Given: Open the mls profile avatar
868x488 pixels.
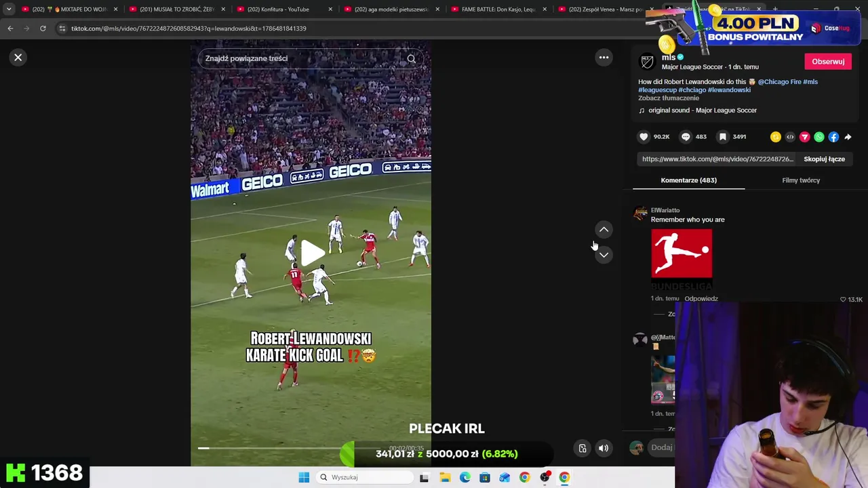Looking at the screenshot, I should [x=648, y=62].
